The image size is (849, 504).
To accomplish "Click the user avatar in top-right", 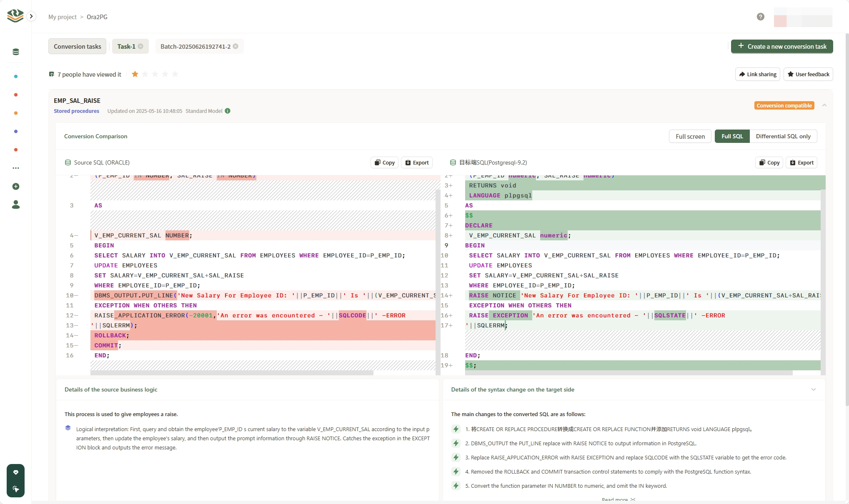I will [803, 17].
